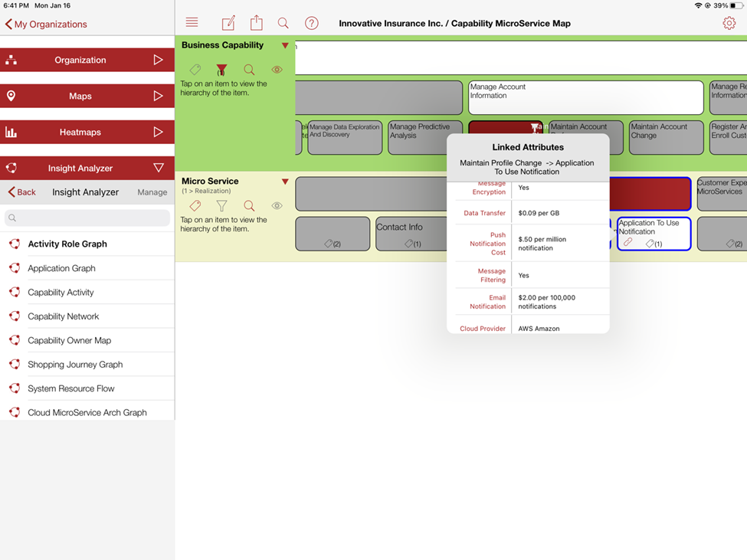Tap the System Resource Flow row icon
The width and height of the screenshot is (747, 560).
pos(15,388)
